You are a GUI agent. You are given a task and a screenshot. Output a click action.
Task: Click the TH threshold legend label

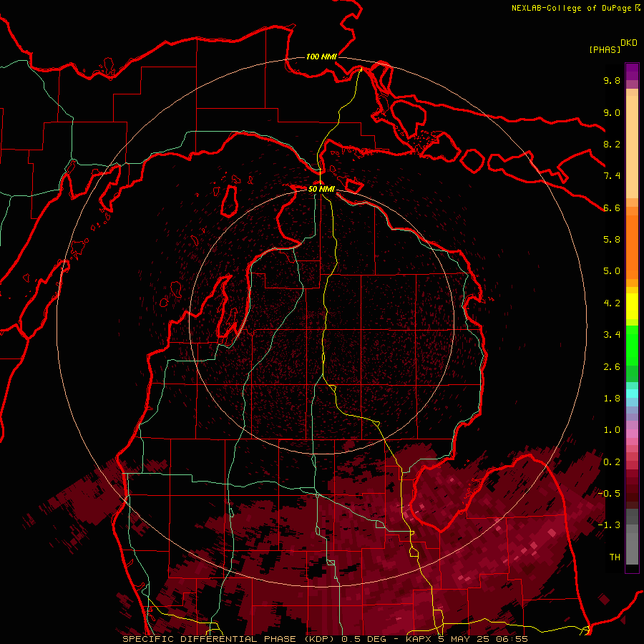615,557
